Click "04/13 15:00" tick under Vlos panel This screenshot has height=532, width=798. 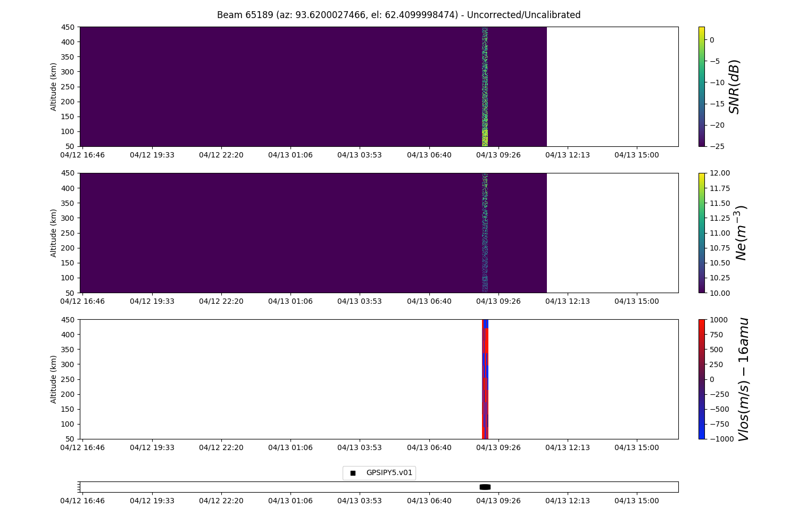[637, 447]
